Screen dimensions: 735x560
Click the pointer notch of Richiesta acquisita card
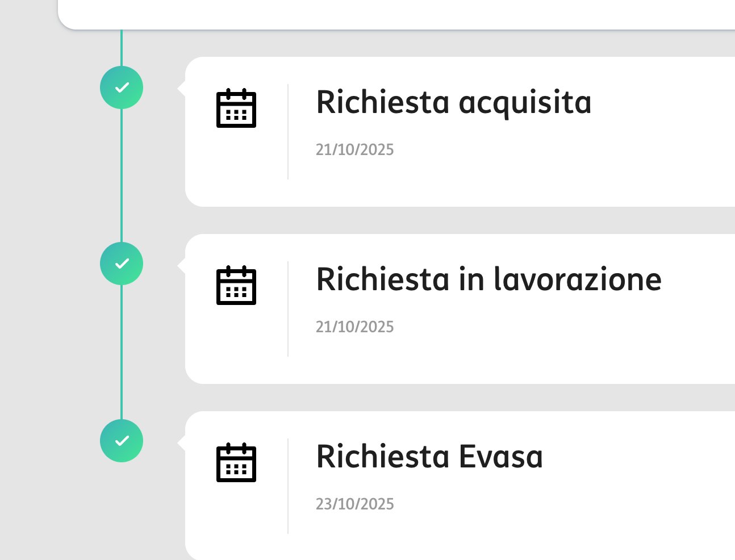click(x=182, y=88)
